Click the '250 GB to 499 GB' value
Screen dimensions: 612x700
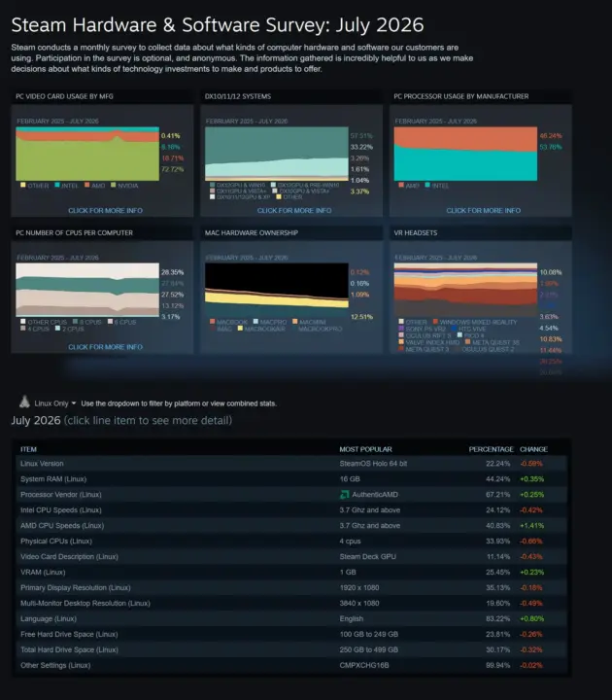point(368,649)
